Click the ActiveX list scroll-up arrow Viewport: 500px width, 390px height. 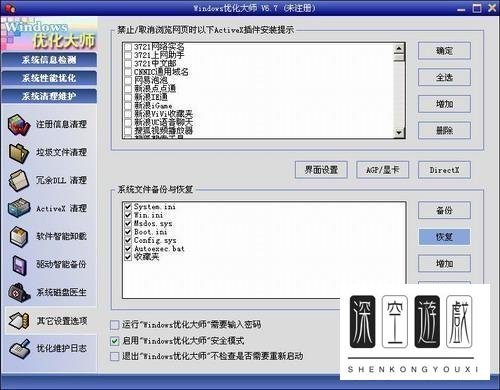coord(399,49)
